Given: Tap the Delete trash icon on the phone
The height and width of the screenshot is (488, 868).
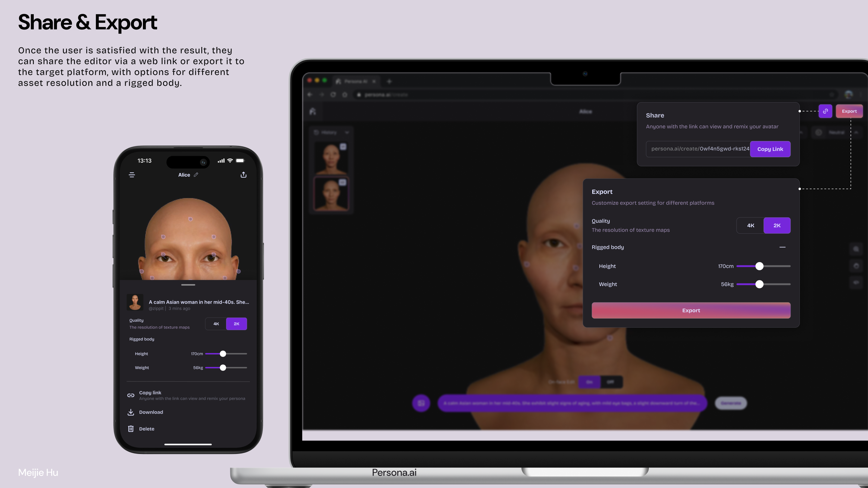Looking at the screenshot, I should pyautogui.click(x=131, y=428).
